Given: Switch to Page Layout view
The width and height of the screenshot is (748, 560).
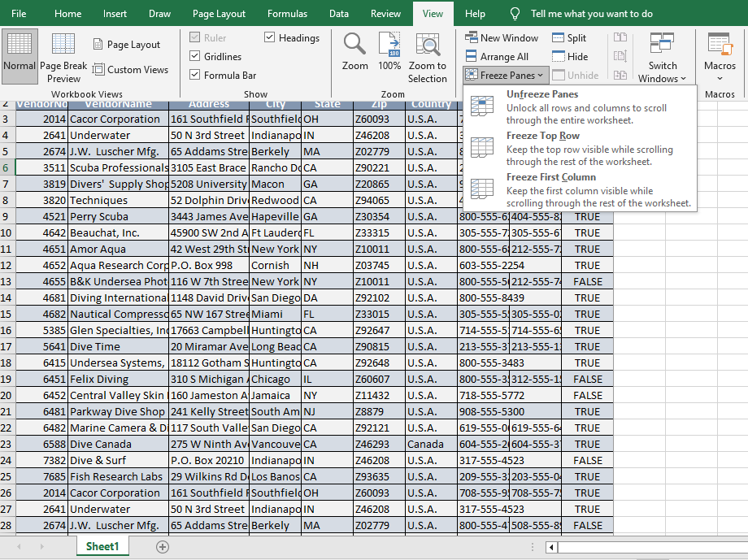Looking at the screenshot, I should click(126, 45).
